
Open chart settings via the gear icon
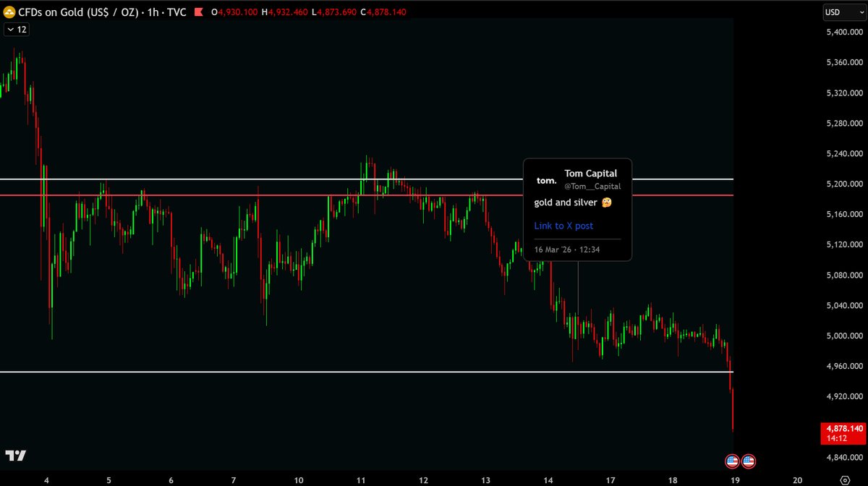coord(844,479)
